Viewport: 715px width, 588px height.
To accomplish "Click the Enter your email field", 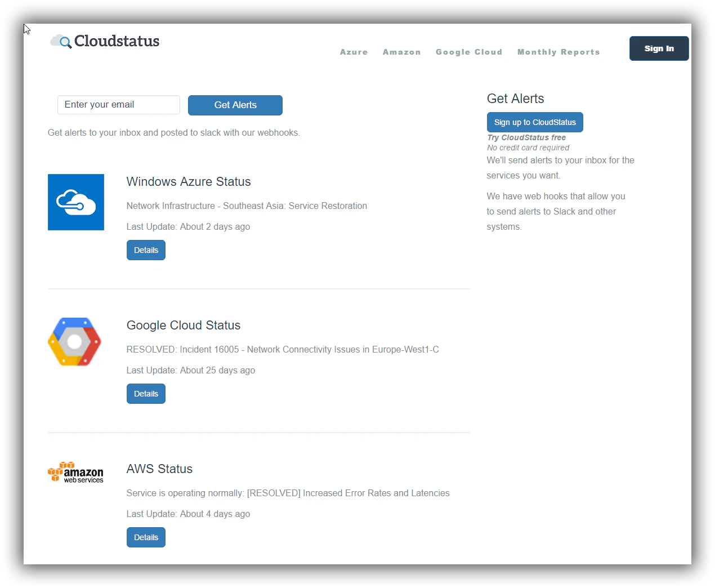I will [118, 105].
